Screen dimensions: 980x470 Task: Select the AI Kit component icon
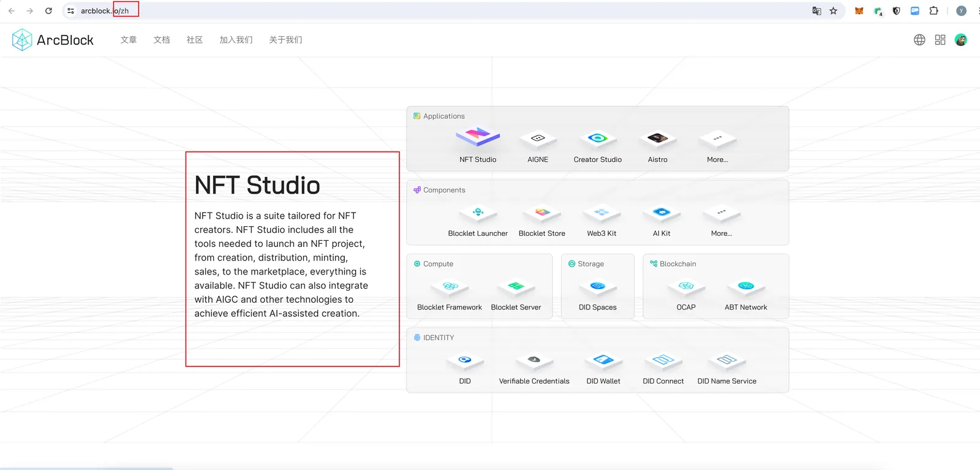click(x=661, y=213)
